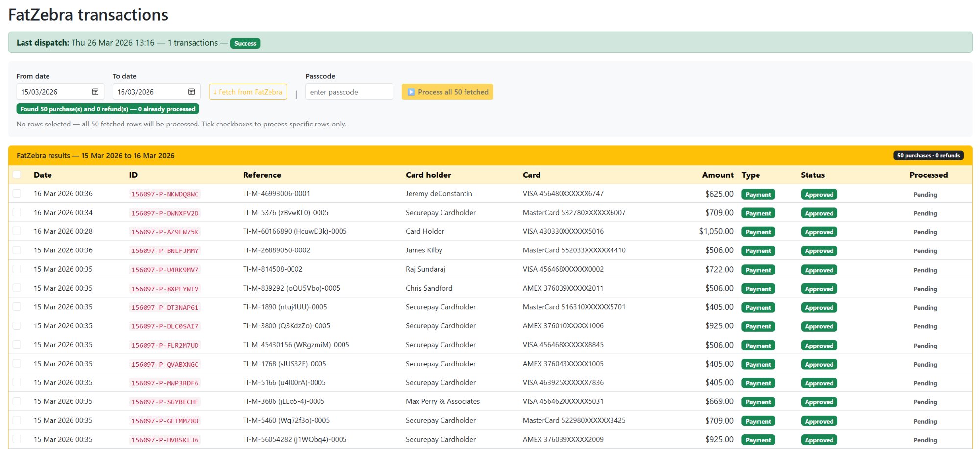
Task: Click Process all 50 fetched button
Action: [447, 92]
